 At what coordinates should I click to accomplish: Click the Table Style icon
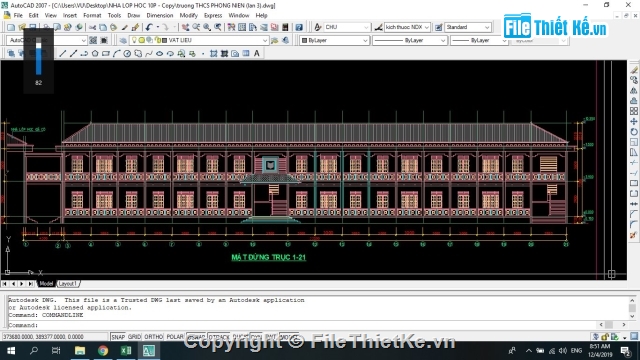pos(438,27)
